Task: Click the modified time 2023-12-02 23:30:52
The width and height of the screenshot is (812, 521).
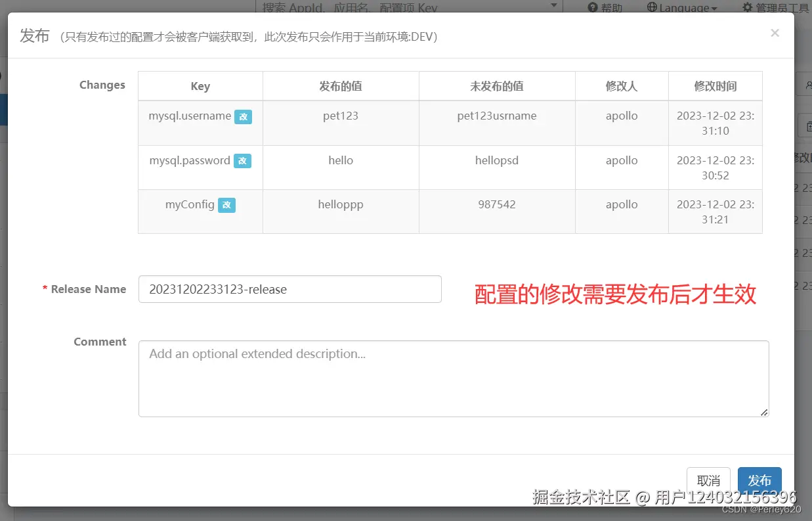Action: [716, 168]
